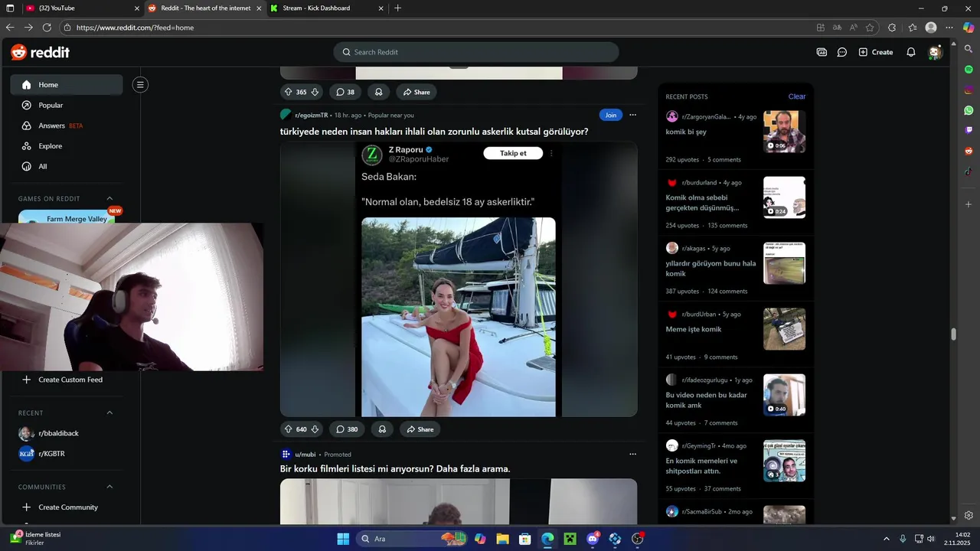Show hidden system tray icons
Viewport: 980px width, 551px height.
coord(887,539)
